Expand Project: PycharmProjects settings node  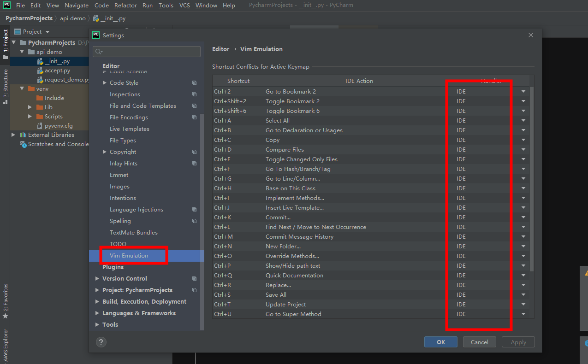[97, 290]
